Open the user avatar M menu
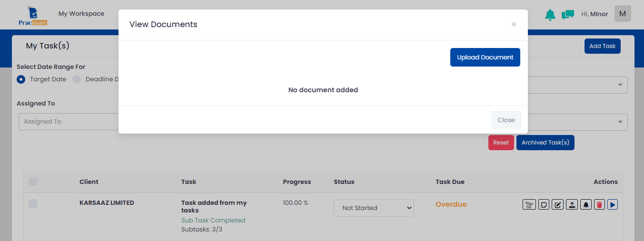This screenshot has height=241, width=644. (623, 13)
